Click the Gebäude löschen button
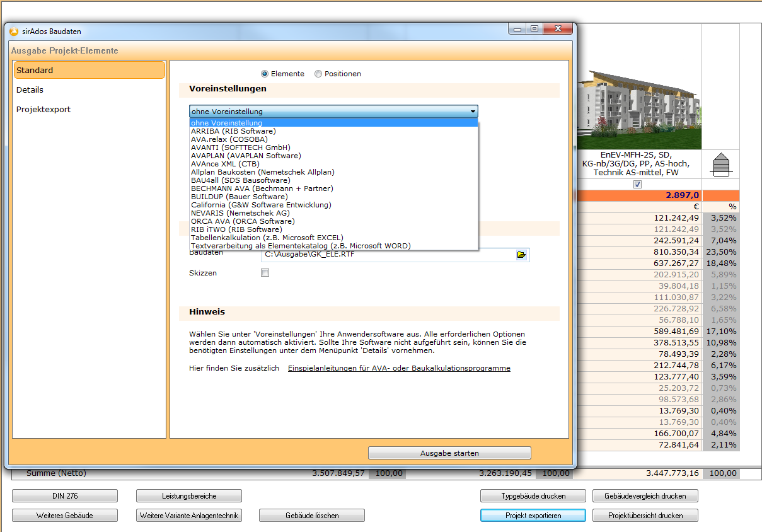This screenshot has height=532, width=762. click(x=312, y=516)
